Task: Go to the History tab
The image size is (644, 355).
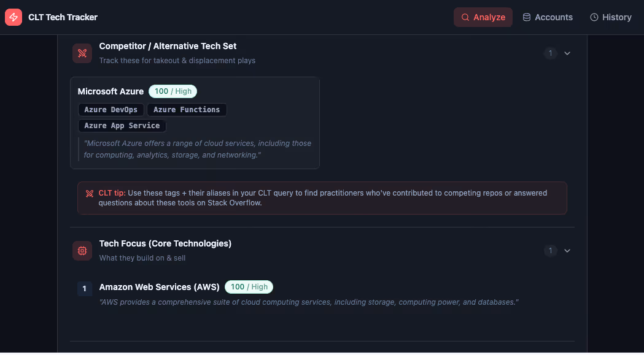Action: [611, 17]
